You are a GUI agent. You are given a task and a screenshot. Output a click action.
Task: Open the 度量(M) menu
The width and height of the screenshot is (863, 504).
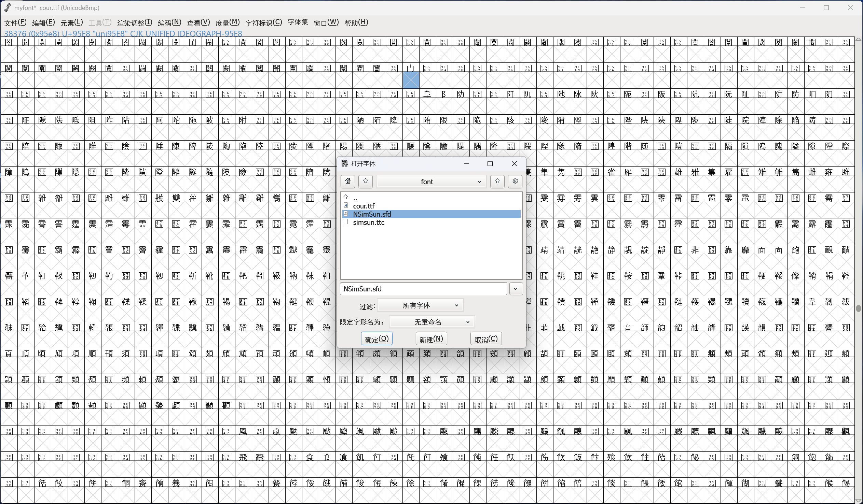click(x=228, y=23)
